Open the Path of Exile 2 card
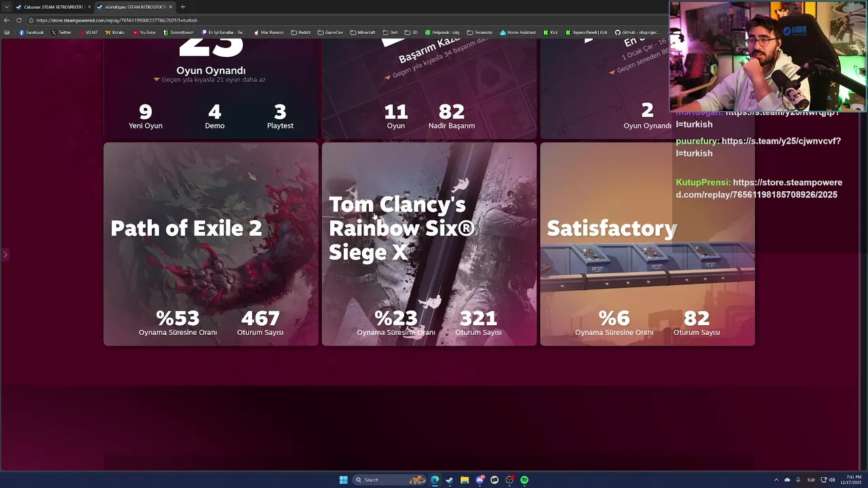Viewport: 868px width, 488px height. [x=211, y=244]
